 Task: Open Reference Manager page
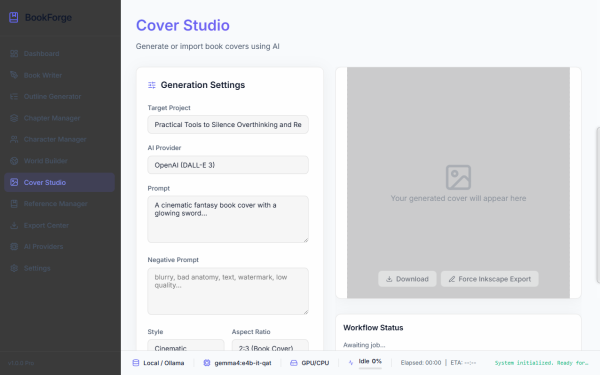pyautogui.click(x=59, y=204)
